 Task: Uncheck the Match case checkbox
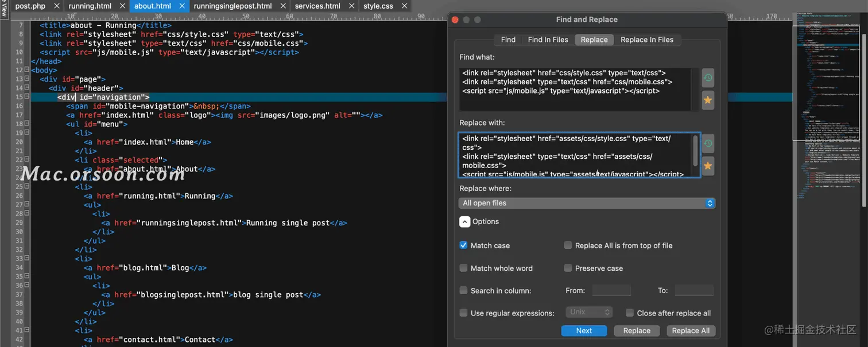(463, 245)
